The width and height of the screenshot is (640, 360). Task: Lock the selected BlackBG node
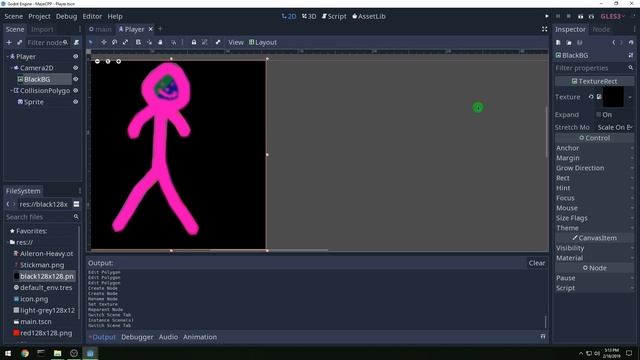pyautogui.click(x=194, y=42)
